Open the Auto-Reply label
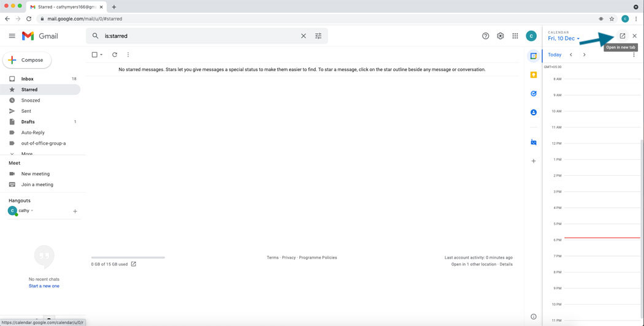Image resolution: width=644 pixels, height=326 pixels. pyautogui.click(x=40, y=132)
